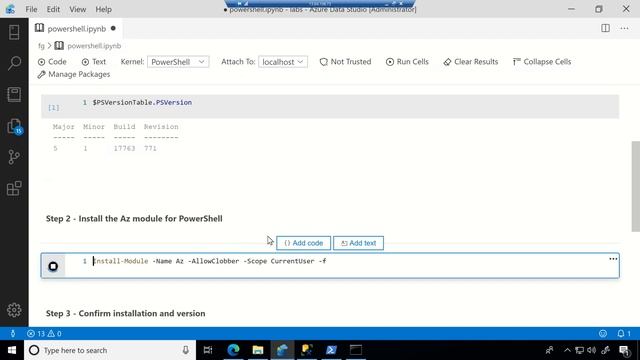The height and width of the screenshot is (360, 640).
Task: Open the Source Control view
Action: pos(14,157)
